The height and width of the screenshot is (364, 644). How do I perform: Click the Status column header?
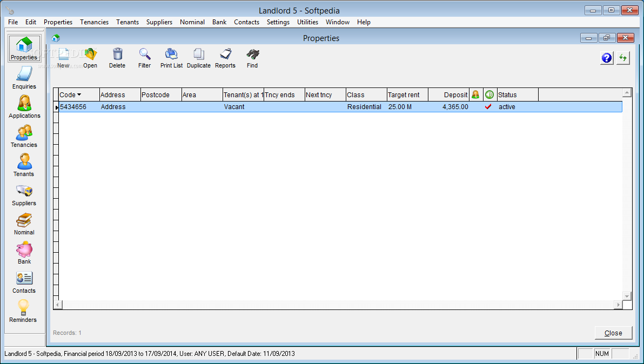coord(518,95)
